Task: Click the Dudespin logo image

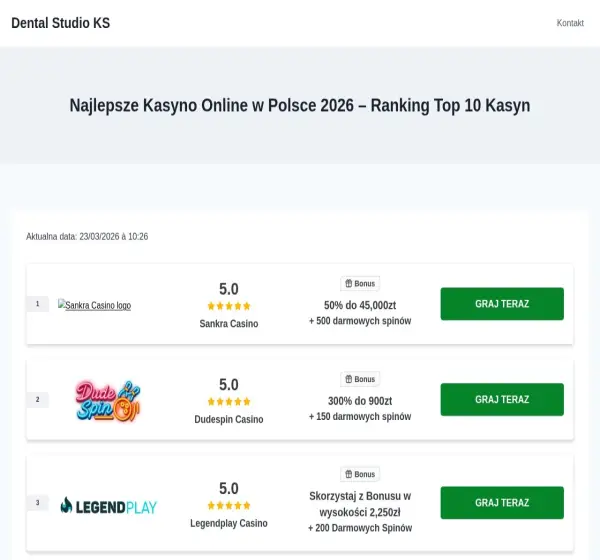Action: (x=108, y=400)
